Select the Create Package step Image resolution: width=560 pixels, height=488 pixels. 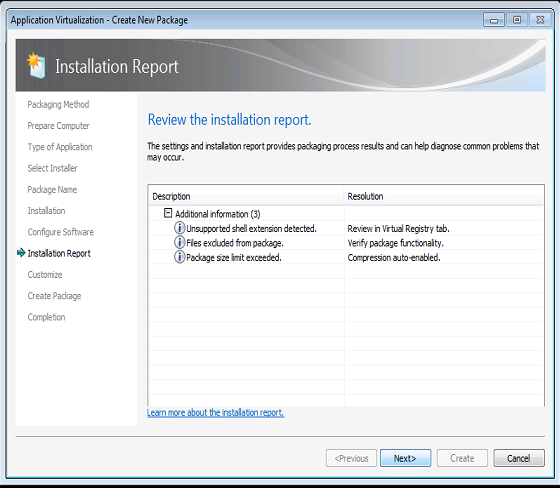pyautogui.click(x=54, y=296)
